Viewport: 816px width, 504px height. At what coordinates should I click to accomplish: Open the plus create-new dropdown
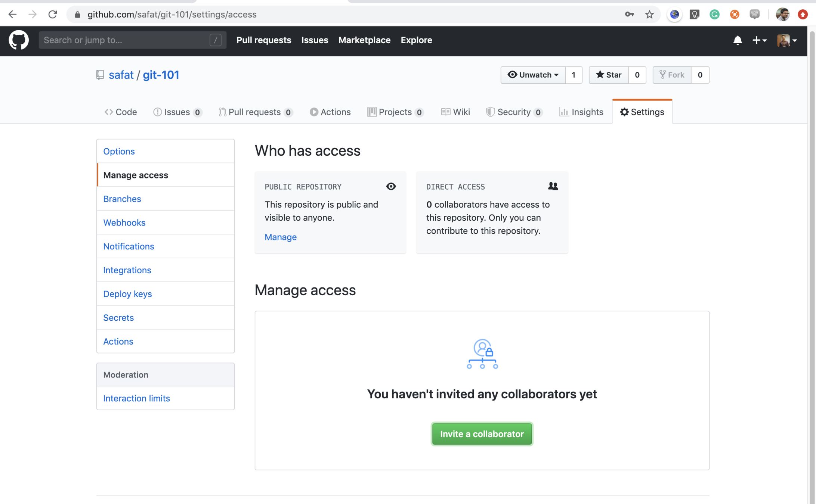click(759, 40)
